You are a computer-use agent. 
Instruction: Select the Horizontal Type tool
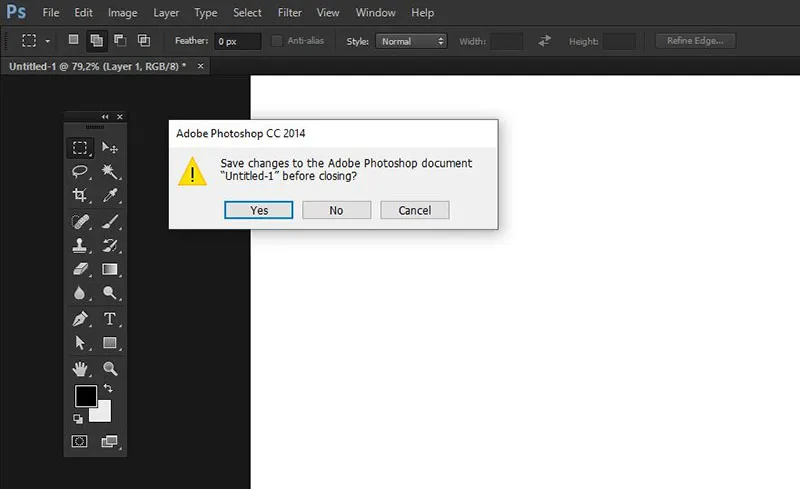tap(110, 319)
